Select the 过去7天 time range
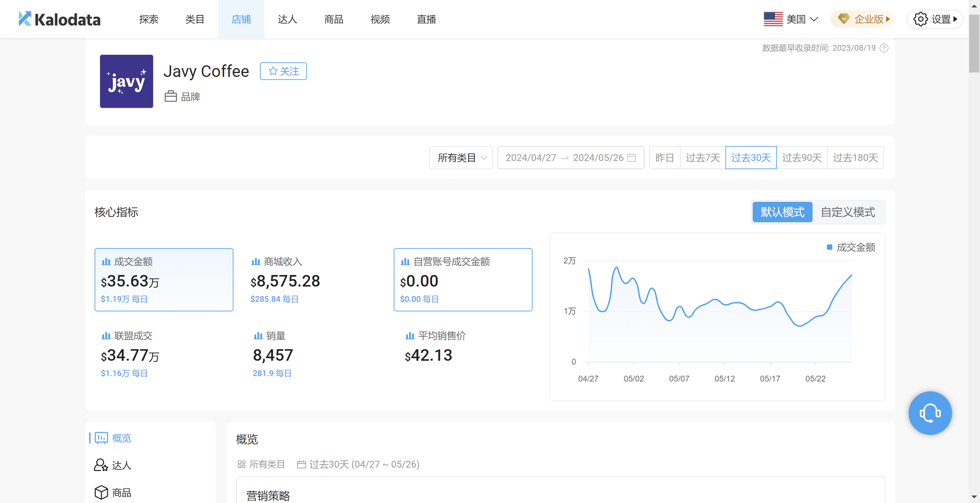980x503 pixels. 702,158
